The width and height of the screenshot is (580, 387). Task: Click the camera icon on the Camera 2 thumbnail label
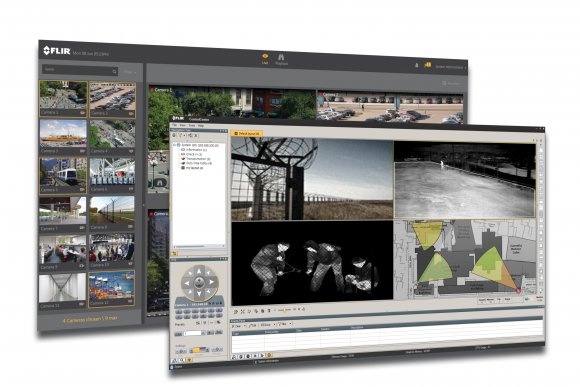(131, 114)
